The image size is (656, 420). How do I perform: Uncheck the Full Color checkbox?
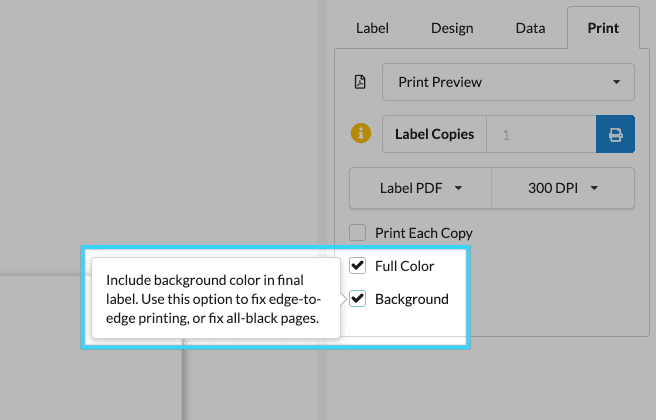[x=358, y=266]
